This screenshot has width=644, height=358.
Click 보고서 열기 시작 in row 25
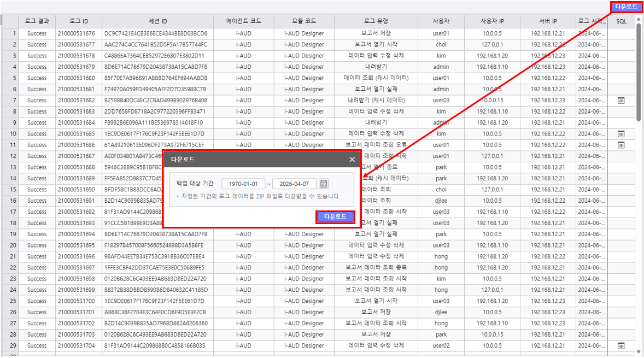[x=376, y=301]
